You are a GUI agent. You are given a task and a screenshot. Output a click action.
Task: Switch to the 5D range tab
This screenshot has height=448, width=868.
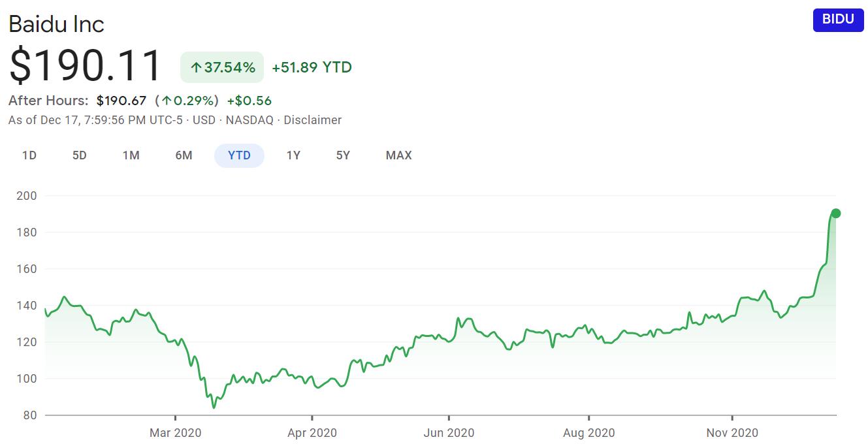pyautogui.click(x=79, y=155)
